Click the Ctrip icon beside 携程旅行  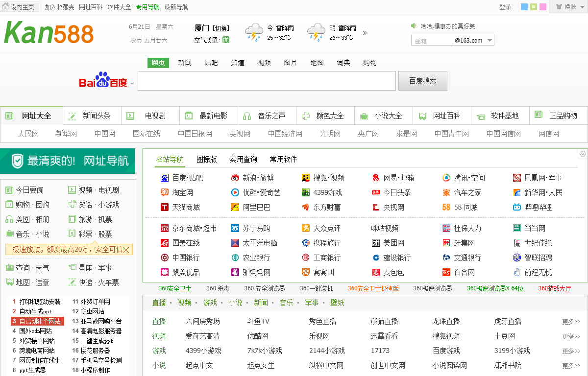point(306,243)
